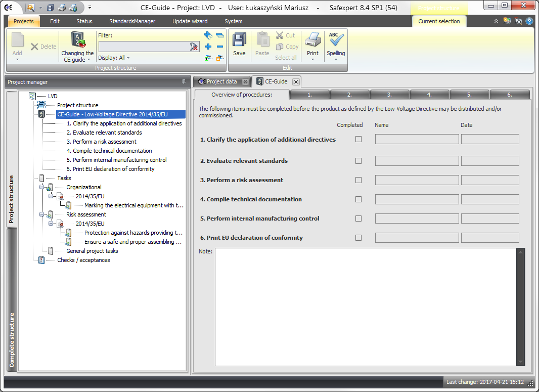Click the Print icon in ribbon

click(x=312, y=40)
